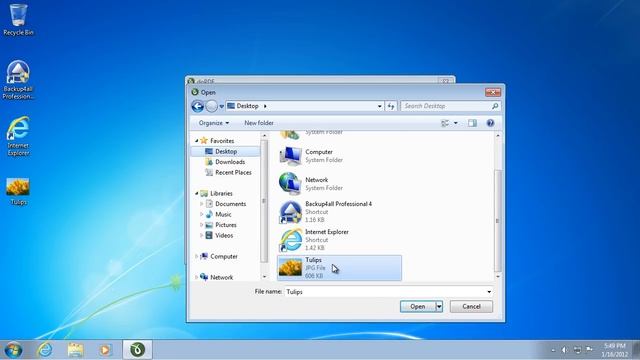Click the Refresh button next to the address bar
This screenshot has height=360, width=640.
tap(391, 106)
